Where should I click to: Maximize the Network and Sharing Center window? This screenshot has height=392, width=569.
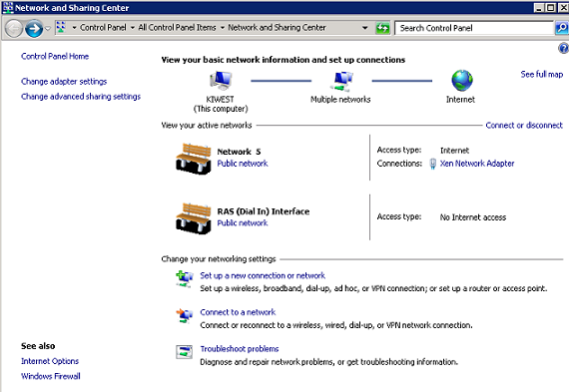coord(551,8)
